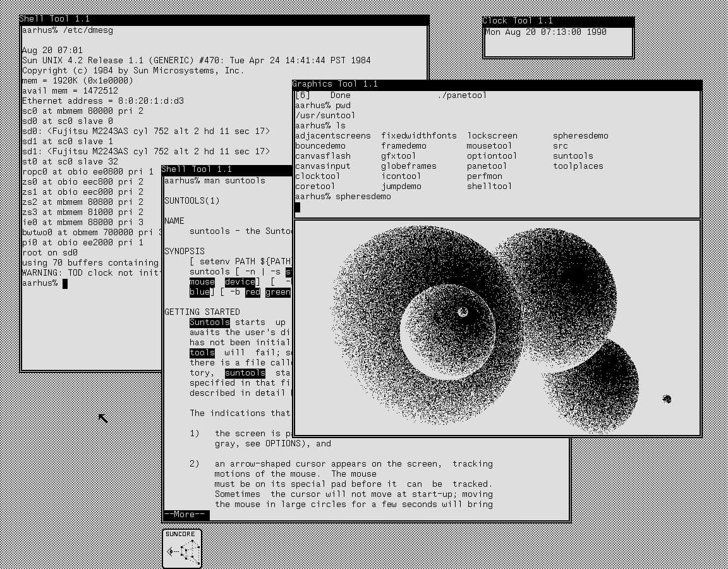Click 'coretool' in the ls listing

click(315, 187)
